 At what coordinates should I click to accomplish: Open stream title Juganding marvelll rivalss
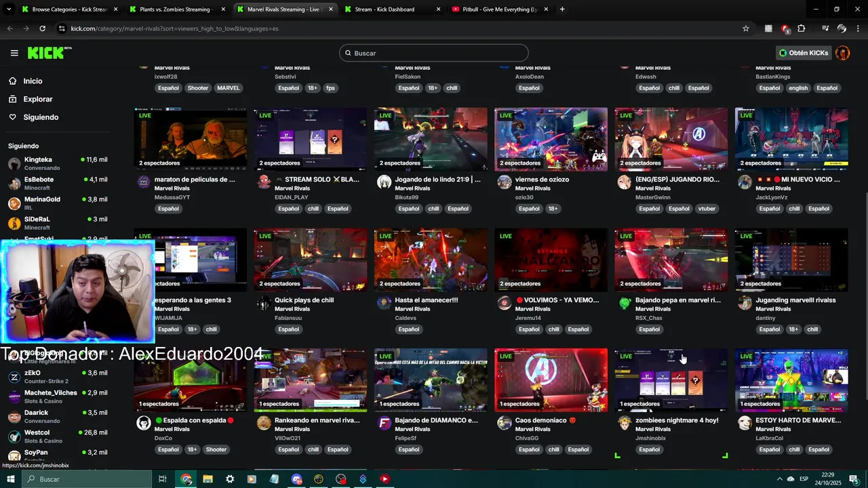(795, 300)
